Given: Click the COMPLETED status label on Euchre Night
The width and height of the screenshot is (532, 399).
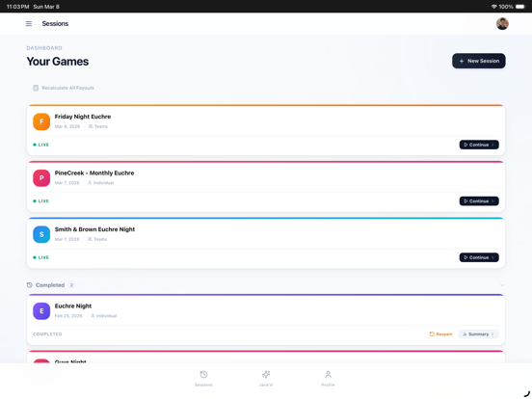Looking at the screenshot, I should [x=47, y=334].
